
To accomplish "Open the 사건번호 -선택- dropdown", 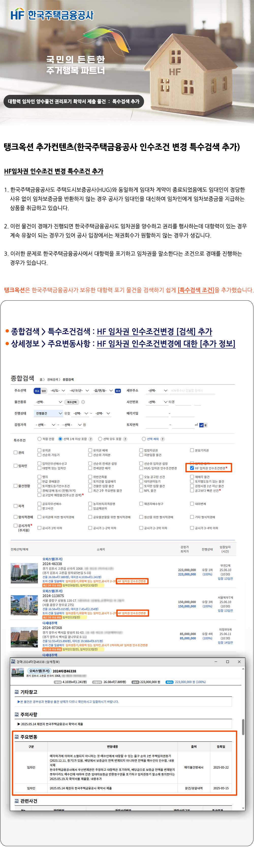I will 157,402.
